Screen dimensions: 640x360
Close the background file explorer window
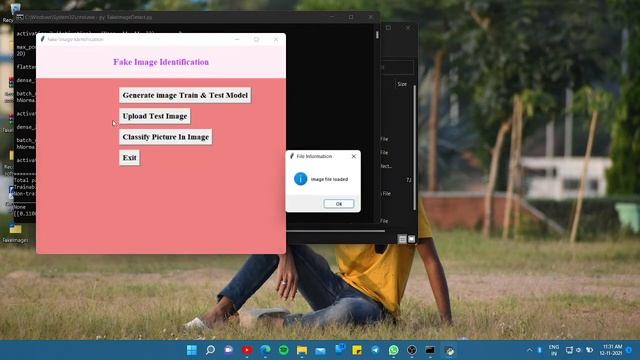pos(408,28)
